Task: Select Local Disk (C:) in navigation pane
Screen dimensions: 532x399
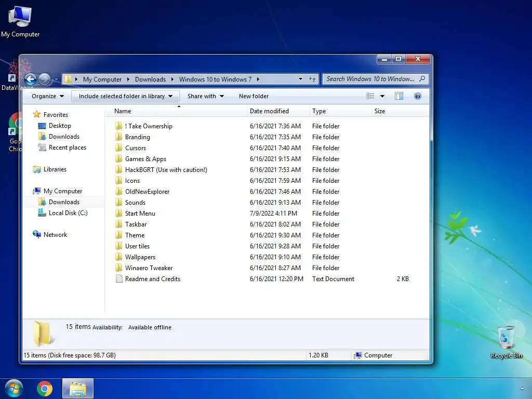Action: tap(68, 212)
